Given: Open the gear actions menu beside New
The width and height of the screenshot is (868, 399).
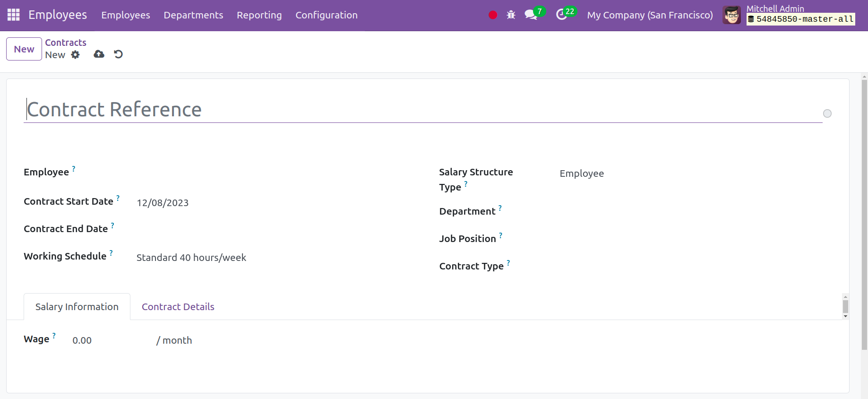Looking at the screenshot, I should pyautogui.click(x=76, y=55).
